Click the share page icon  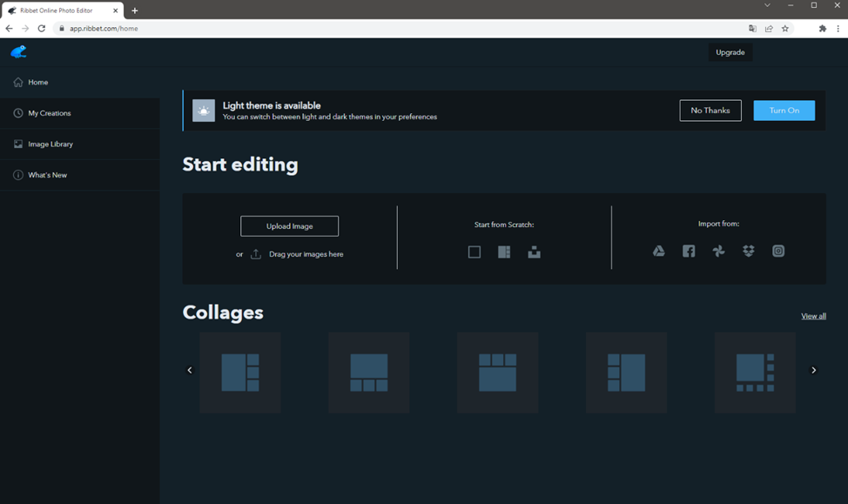click(x=769, y=29)
